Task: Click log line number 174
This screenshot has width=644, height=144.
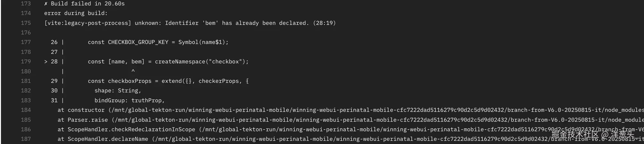Action: [26, 13]
